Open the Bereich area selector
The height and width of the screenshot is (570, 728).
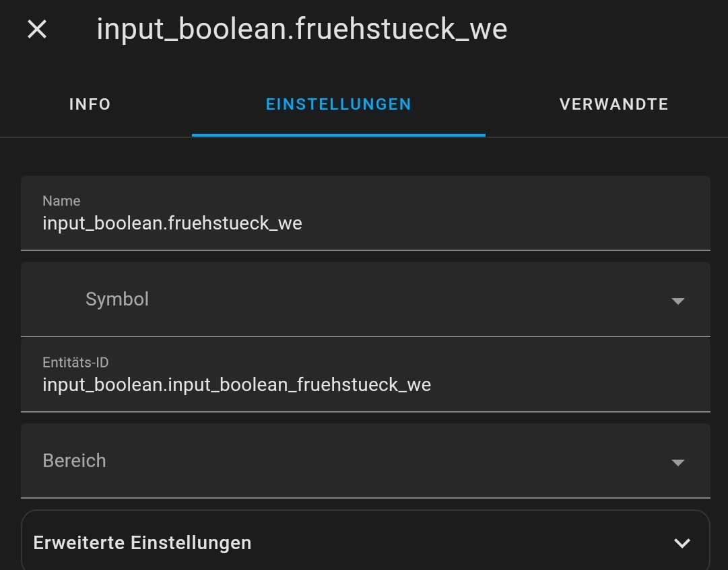coord(365,460)
